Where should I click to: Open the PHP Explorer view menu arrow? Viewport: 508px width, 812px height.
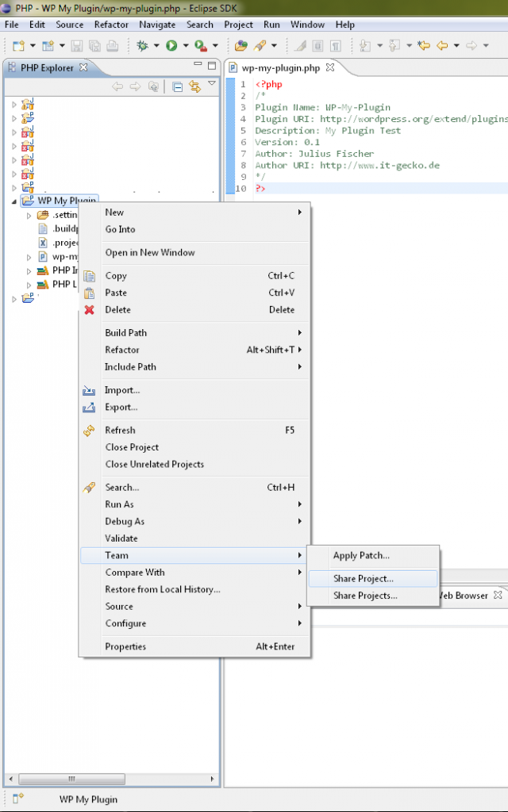click(212, 84)
